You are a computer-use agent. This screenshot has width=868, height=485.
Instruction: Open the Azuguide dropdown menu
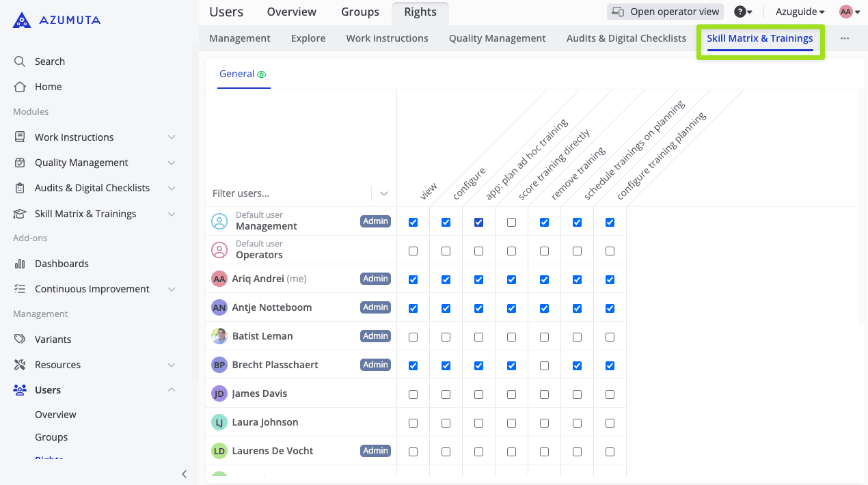[x=800, y=12]
